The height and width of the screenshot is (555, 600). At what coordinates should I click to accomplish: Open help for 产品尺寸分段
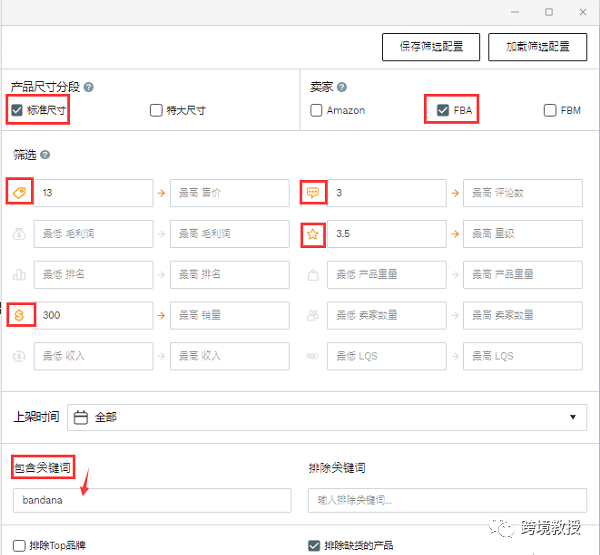[88, 87]
